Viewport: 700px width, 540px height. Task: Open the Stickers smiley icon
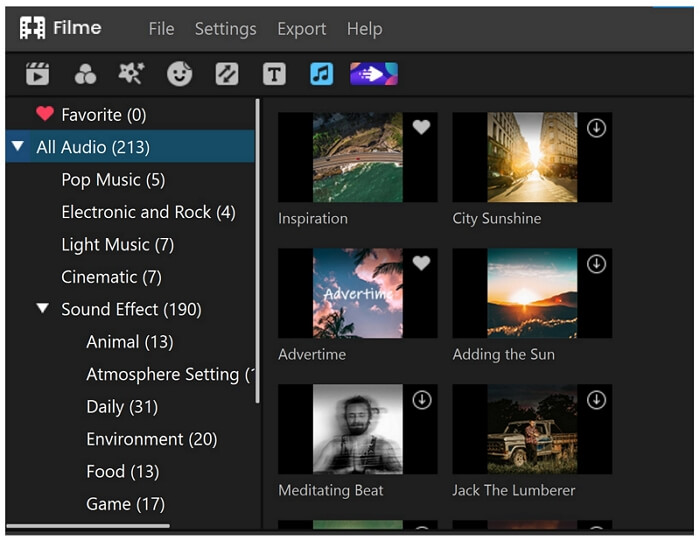(179, 73)
